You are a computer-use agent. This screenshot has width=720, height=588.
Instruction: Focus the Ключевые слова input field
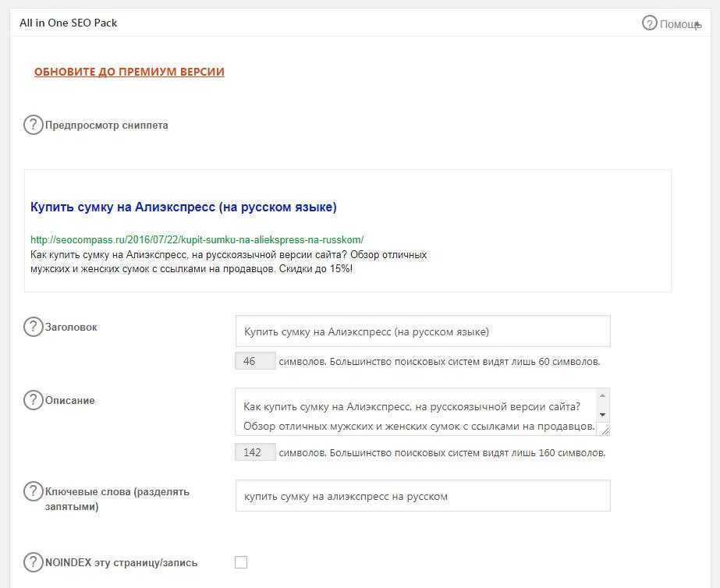pyautogui.click(x=422, y=496)
